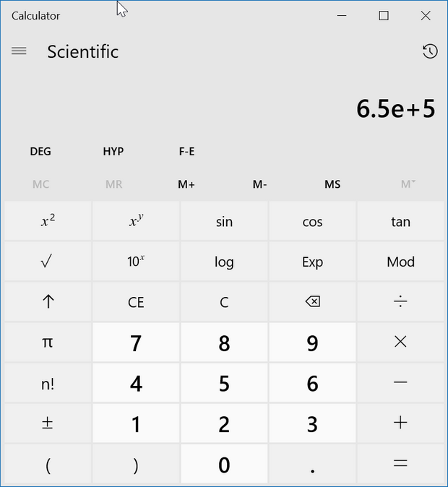
Task: Open the hamburger navigation menu
Action: coord(19,51)
